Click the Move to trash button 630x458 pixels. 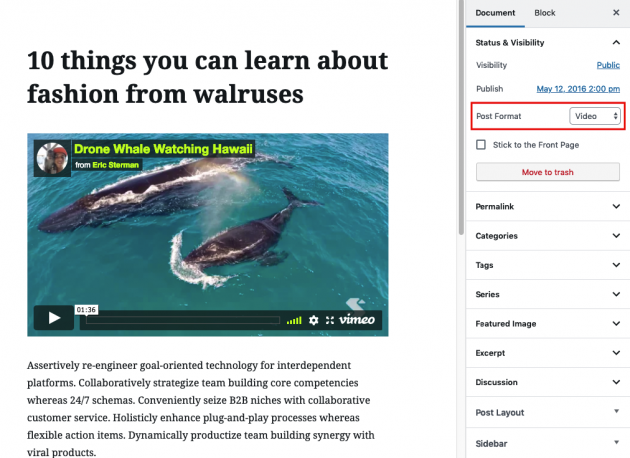(548, 172)
